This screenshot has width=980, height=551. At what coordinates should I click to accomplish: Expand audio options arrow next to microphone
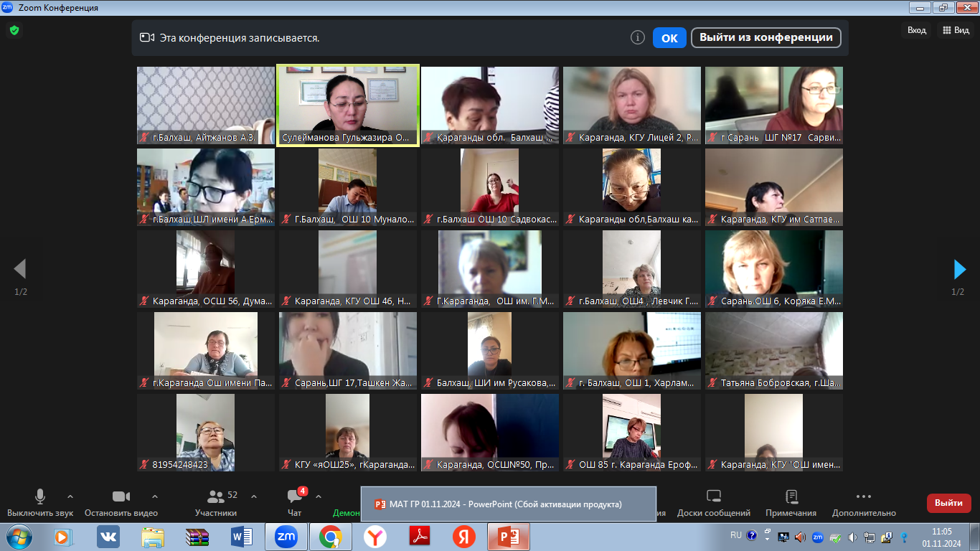pos(70,496)
